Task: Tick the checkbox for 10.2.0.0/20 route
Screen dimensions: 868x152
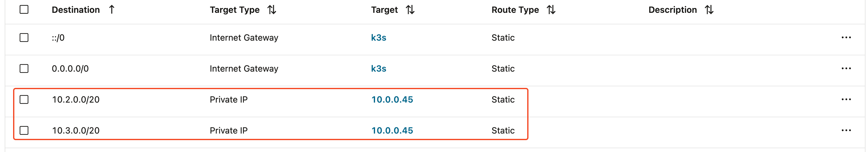Action: [24, 100]
